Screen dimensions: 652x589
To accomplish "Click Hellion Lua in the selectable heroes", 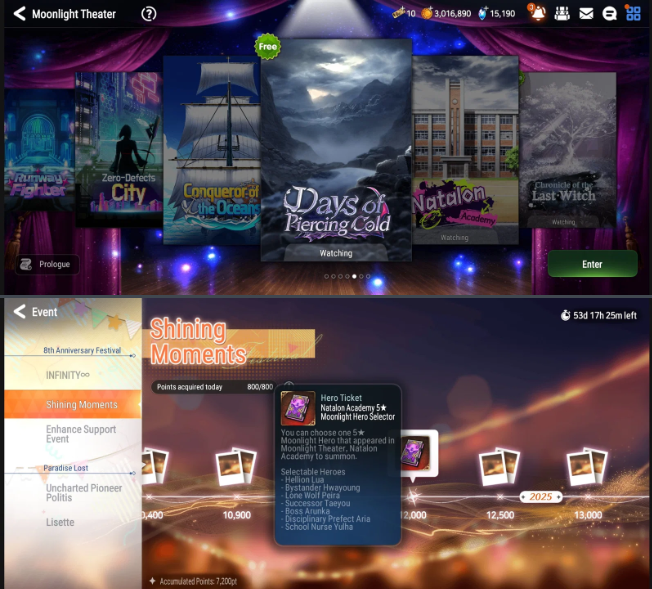I will (x=304, y=480).
